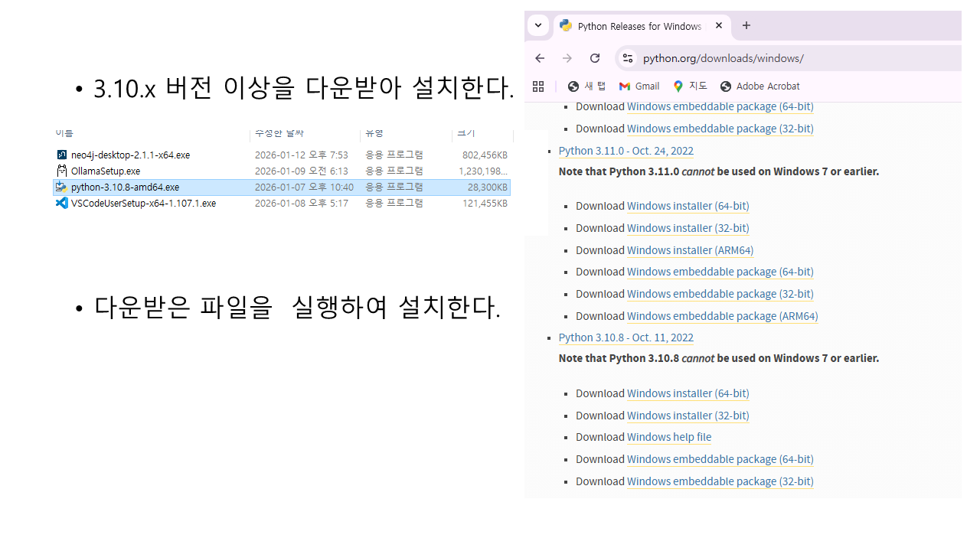Open the 새 탭 bookmark
The image size is (980, 551).
point(586,86)
